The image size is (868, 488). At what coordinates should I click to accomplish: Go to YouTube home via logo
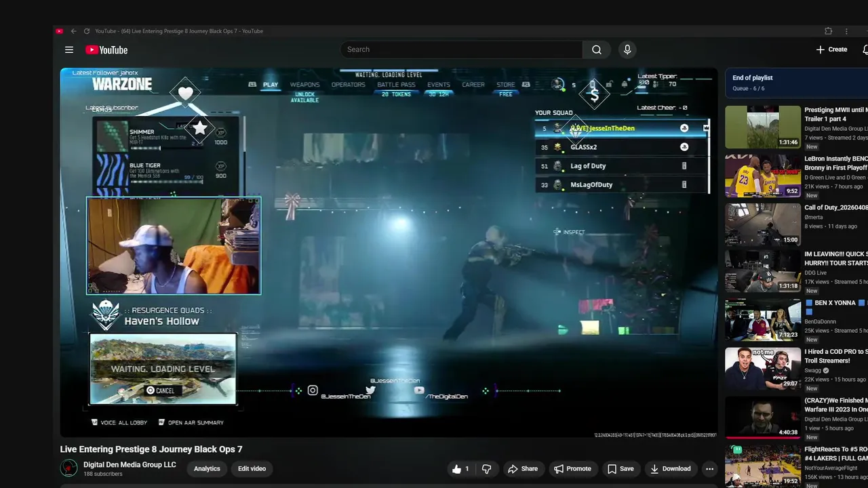tap(106, 49)
